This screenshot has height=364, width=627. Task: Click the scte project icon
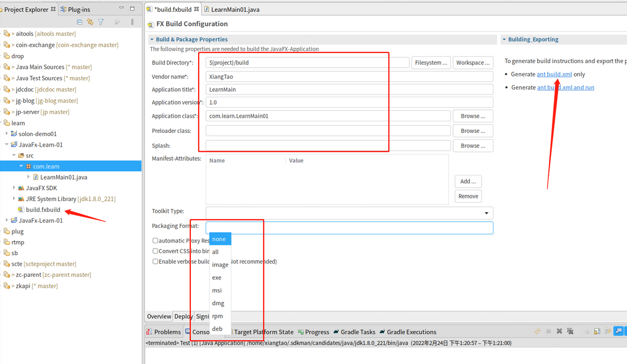(x=7, y=264)
